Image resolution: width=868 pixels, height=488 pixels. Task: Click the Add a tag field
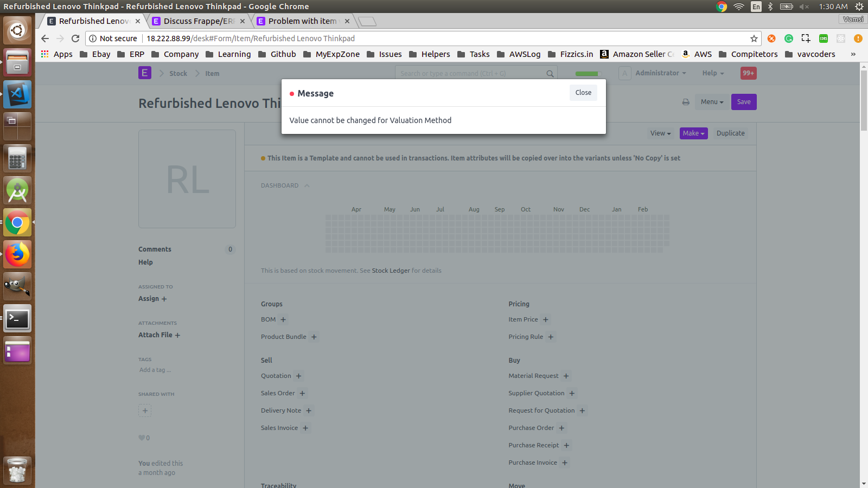(155, 370)
